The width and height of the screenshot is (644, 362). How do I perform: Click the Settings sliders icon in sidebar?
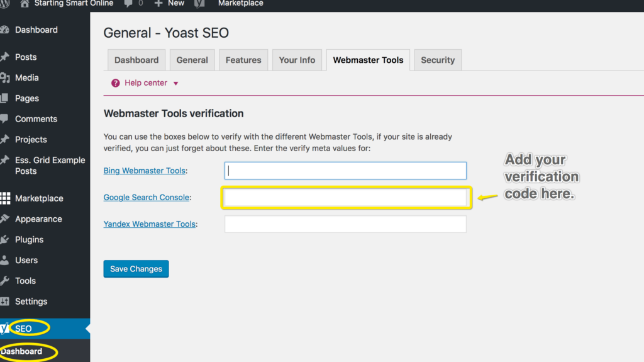pyautogui.click(x=4, y=301)
